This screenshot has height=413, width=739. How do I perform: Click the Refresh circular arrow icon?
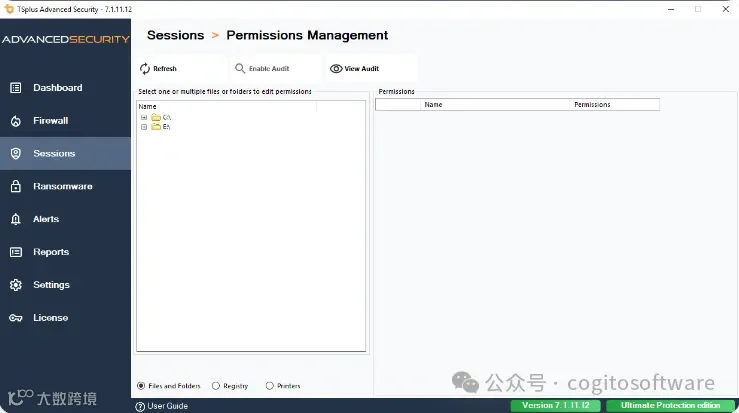[145, 69]
